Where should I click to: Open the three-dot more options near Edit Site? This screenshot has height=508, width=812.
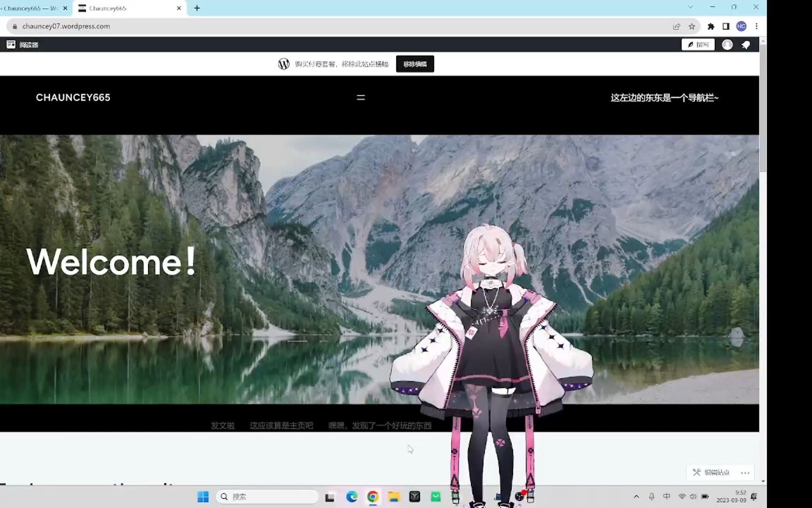[x=745, y=473]
